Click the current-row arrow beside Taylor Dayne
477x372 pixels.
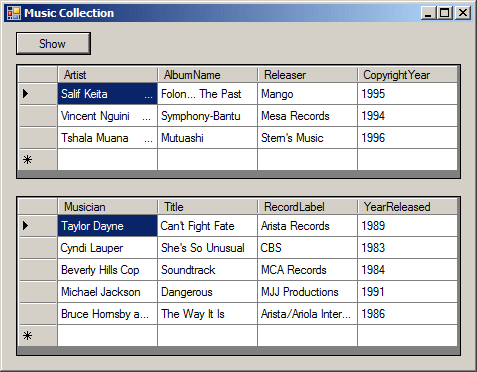pyautogui.click(x=26, y=226)
